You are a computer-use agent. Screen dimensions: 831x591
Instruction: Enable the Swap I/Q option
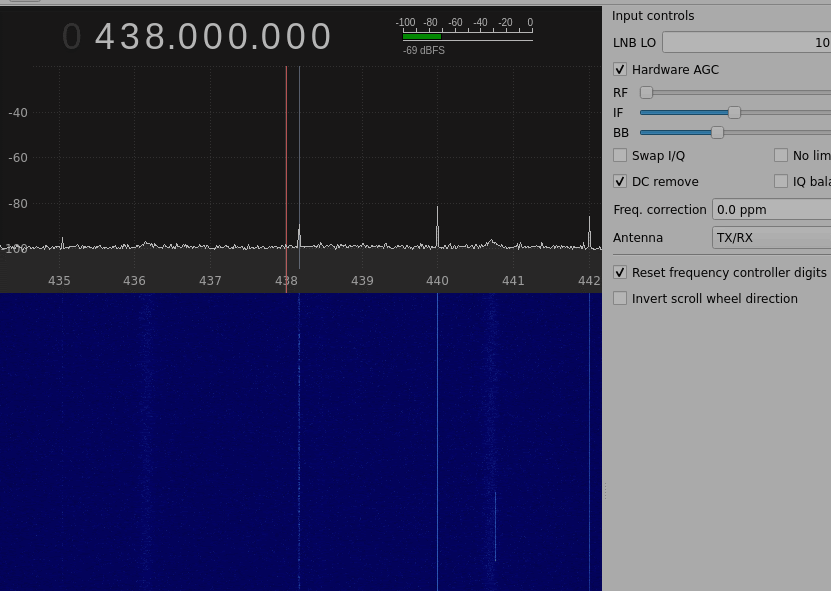[x=620, y=156]
